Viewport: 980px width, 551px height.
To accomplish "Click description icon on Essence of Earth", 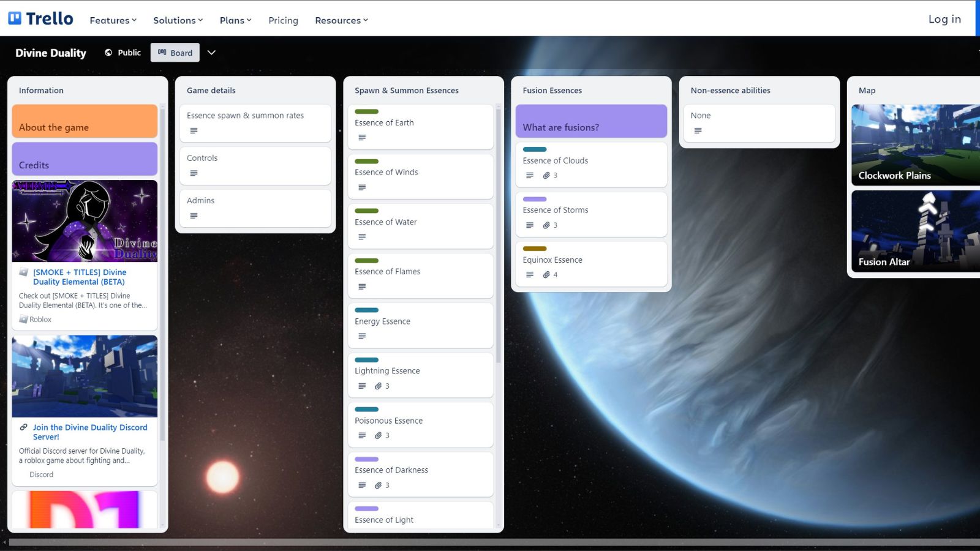I will click(x=362, y=138).
